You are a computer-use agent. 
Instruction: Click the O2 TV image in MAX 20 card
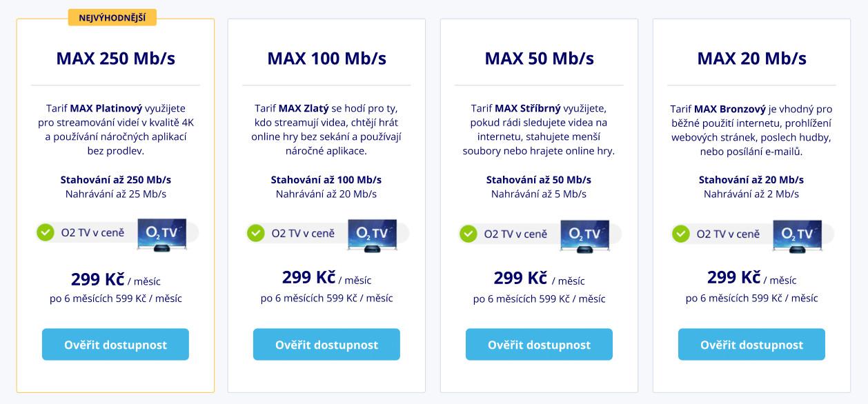point(797,236)
